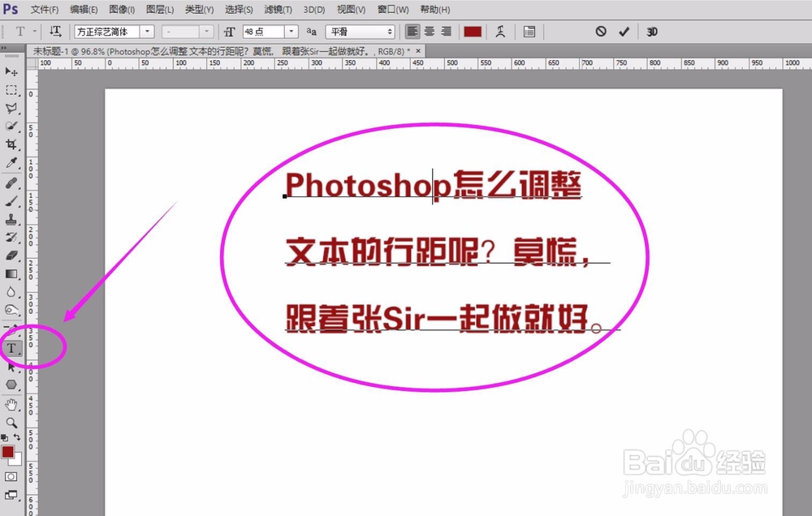Image resolution: width=812 pixels, height=516 pixels.
Task: Select the Gradient tool
Action: 11,273
